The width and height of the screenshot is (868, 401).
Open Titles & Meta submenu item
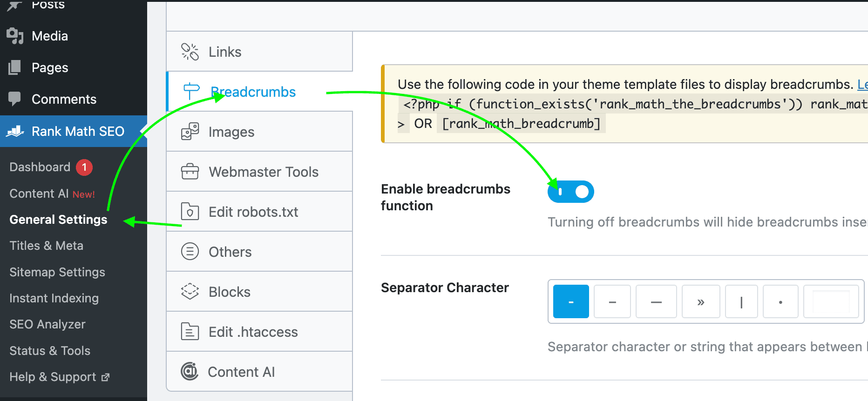[47, 246]
